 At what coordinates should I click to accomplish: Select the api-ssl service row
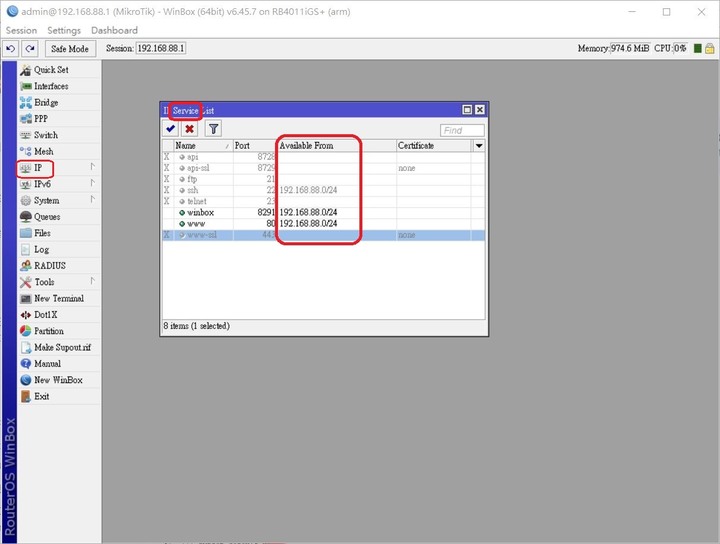[x=324, y=168]
